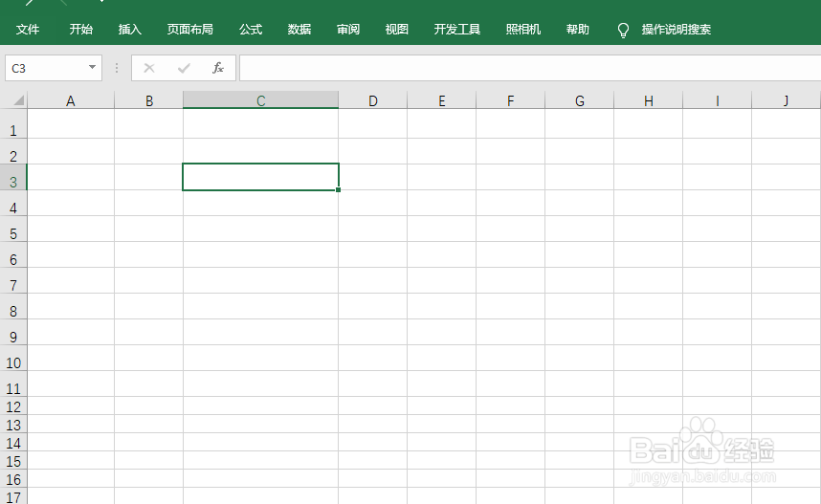Select row 9 header
821x504 pixels.
[x=13, y=333]
